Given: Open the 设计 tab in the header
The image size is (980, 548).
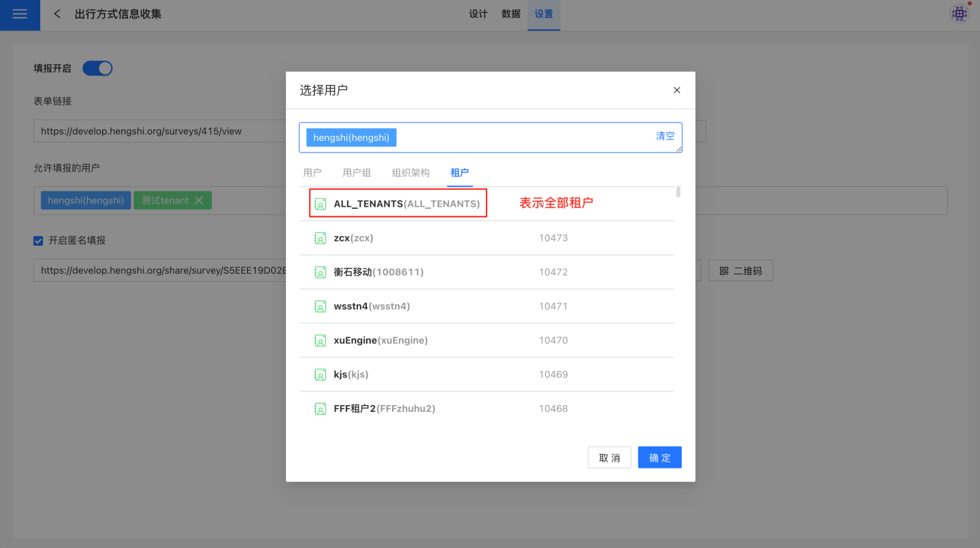Looking at the screenshot, I should point(478,14).
